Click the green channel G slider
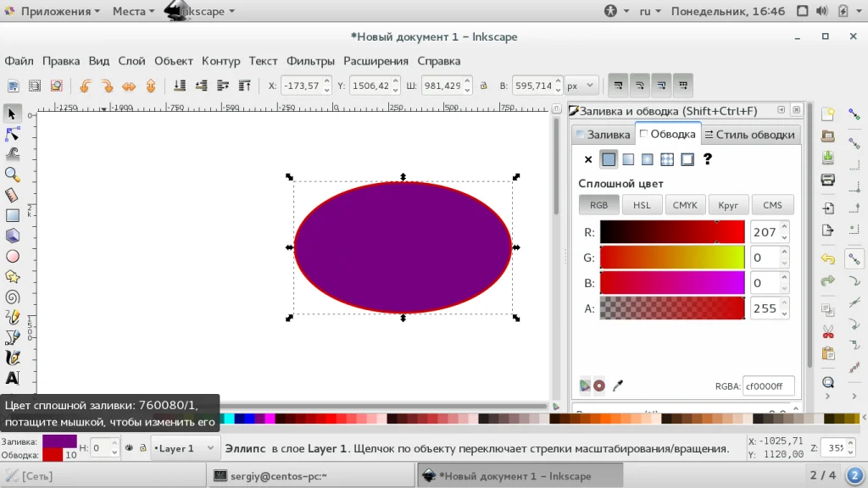 coord(671,258)
